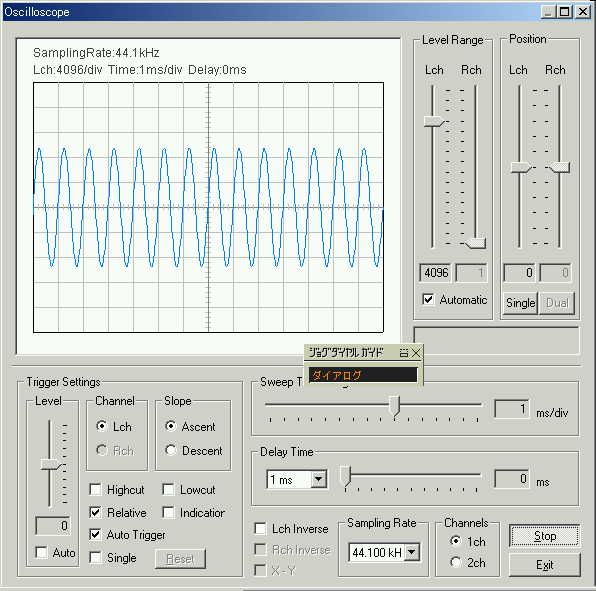Uncheck the Auto Trigger option
596x591 pixels.
[95, 535]
